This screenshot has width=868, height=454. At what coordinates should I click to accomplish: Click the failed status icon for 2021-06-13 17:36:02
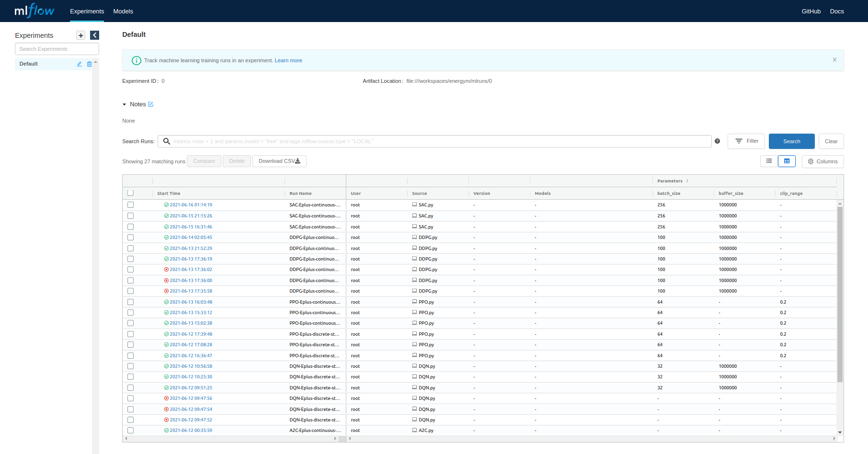(166, 270)
